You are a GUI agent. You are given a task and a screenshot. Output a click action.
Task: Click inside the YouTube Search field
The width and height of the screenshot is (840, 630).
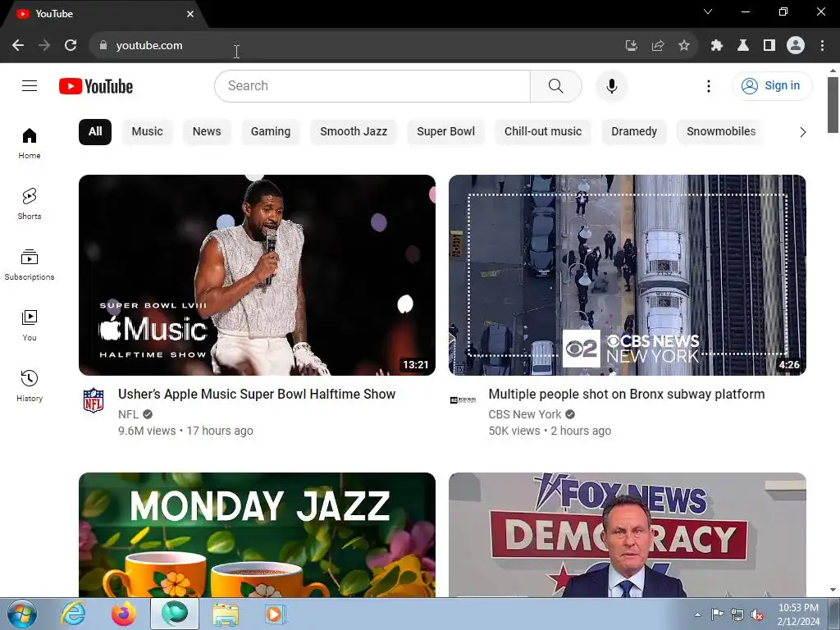373,85
